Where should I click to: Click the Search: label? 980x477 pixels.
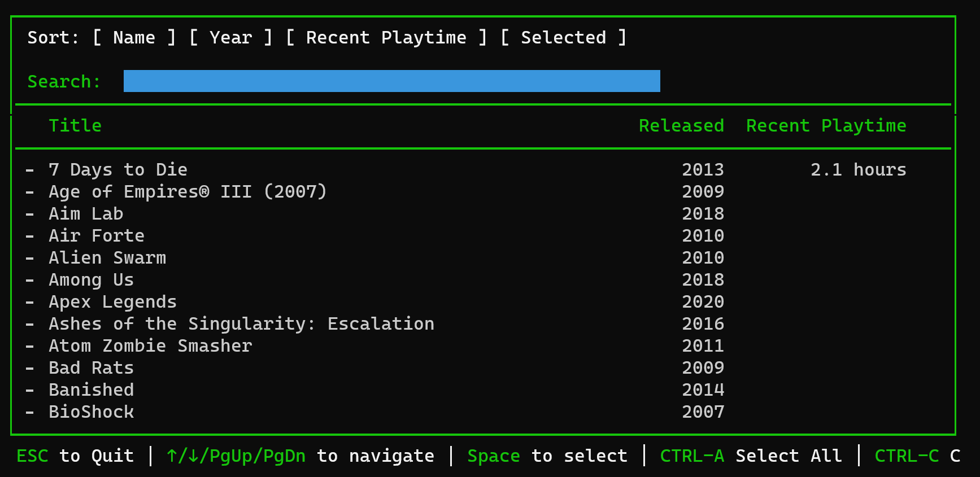pyautogui.click(x=64, y=81)
